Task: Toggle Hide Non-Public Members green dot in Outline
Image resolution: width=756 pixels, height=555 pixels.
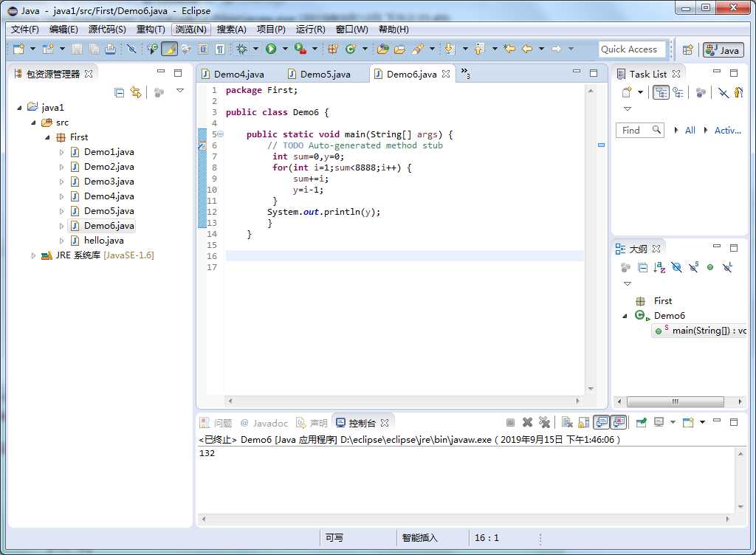Action: (710, 267)
